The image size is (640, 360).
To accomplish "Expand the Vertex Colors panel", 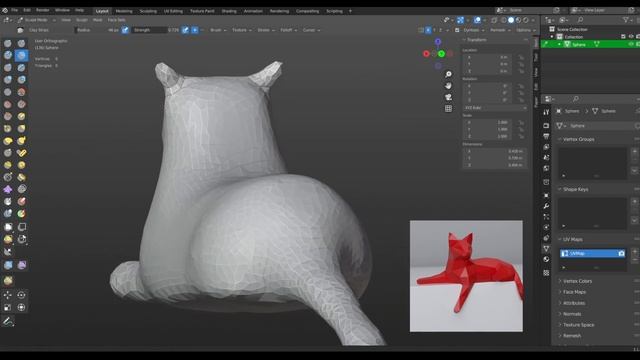I will [577, 281].
